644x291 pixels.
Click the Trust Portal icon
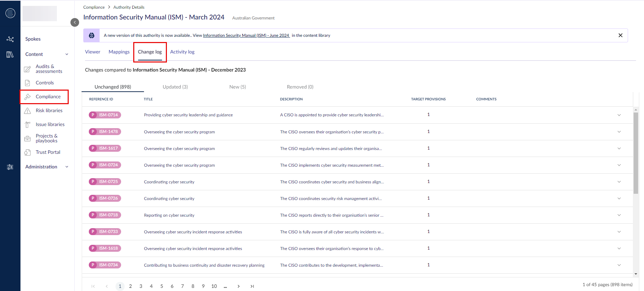pyautogui.click(x=27, y=152)
